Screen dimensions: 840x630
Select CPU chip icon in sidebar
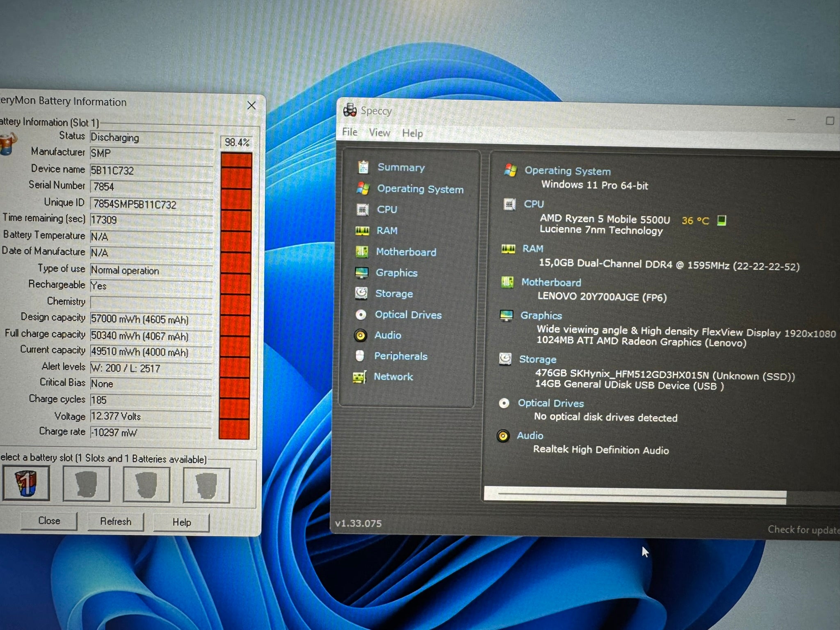[x=362, y=210]
